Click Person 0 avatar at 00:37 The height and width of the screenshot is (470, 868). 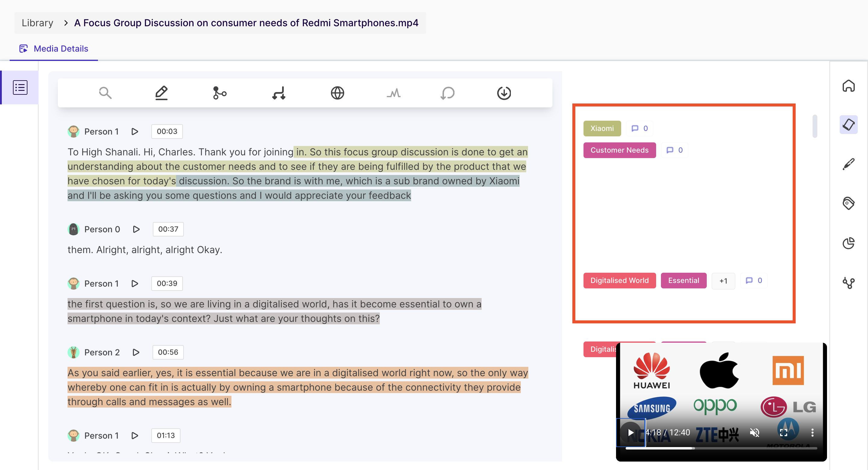(x=73, y=229)
